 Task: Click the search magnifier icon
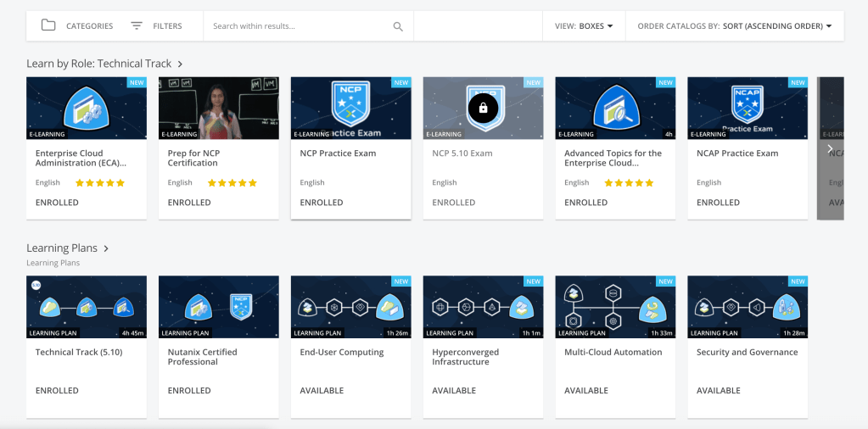[398, 26]
